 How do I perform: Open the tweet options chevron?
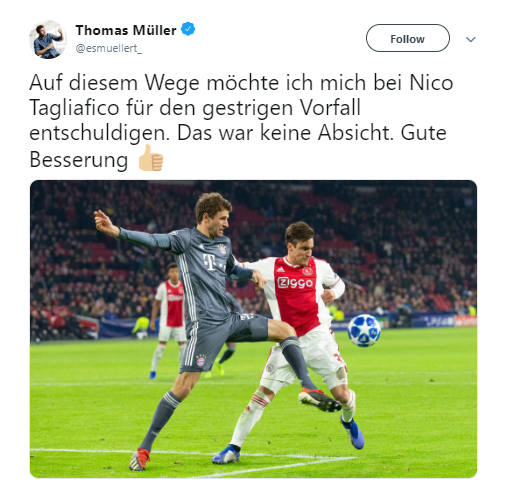(470, 39)
